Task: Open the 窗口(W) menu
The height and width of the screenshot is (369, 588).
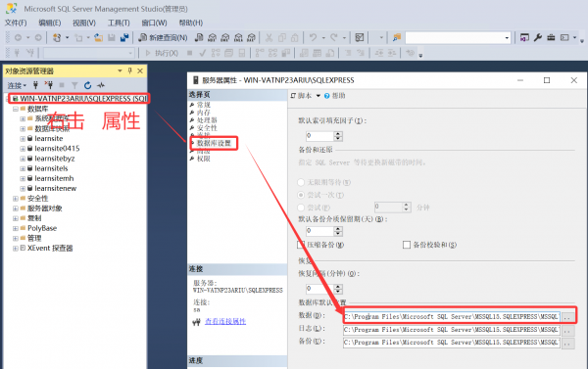Action: pos(154,23)
